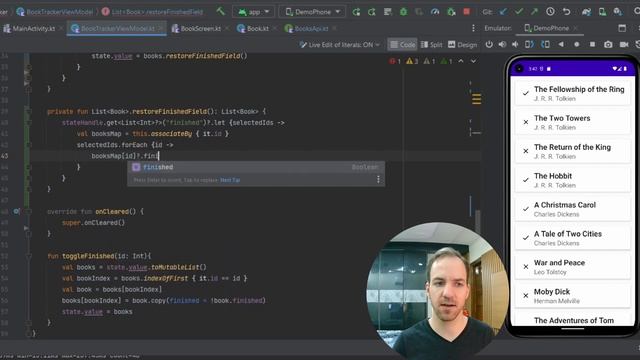Image resolution: width=640 pixels, height=360 pixels.
Task: Stop the running app with red square
Action: pos(467,11)
